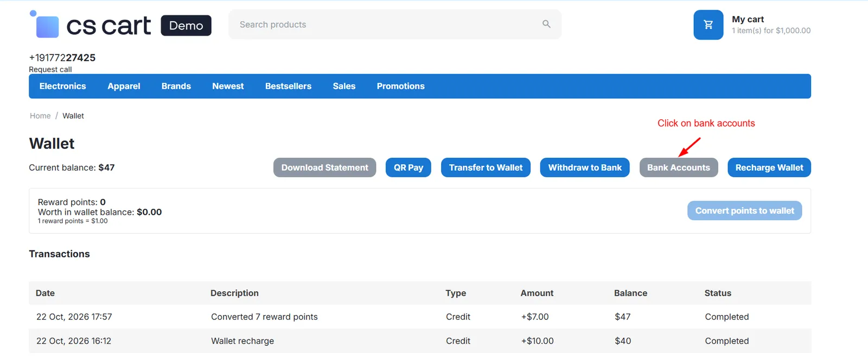This screenshot has width=868, height=360.
Task: Open My cart summary text
Action: tap(771, 25)
